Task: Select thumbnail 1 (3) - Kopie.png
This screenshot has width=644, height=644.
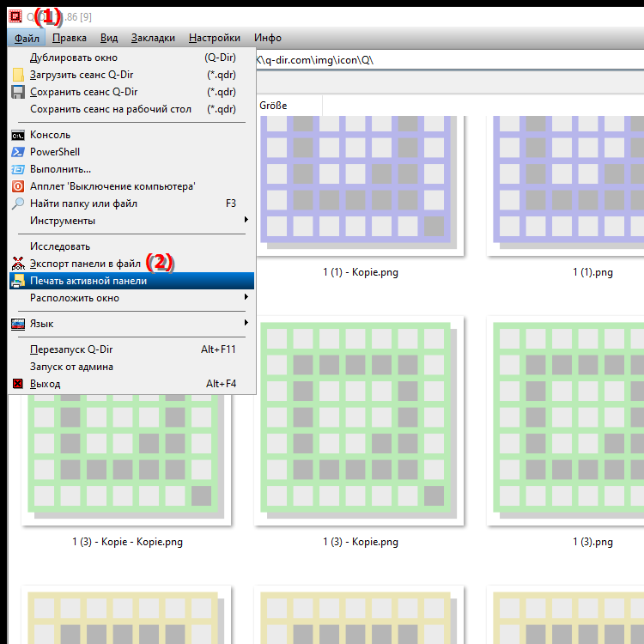Action: click(x=359, y=421)
